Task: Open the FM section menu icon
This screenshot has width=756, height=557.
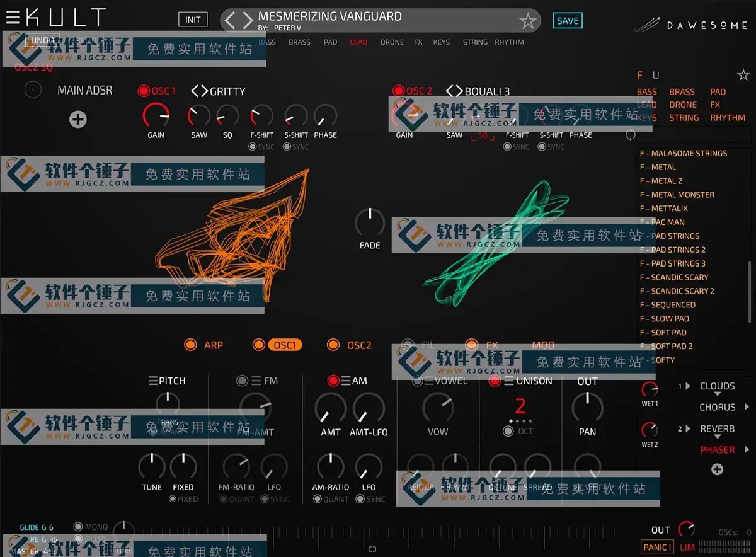Action: tap(256, 381)
